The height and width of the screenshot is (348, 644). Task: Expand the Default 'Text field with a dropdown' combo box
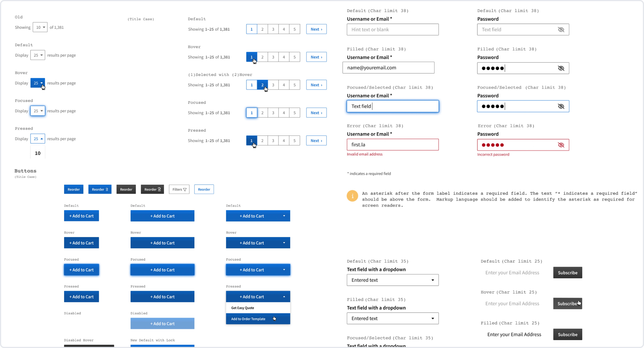[x=432, y=280]
